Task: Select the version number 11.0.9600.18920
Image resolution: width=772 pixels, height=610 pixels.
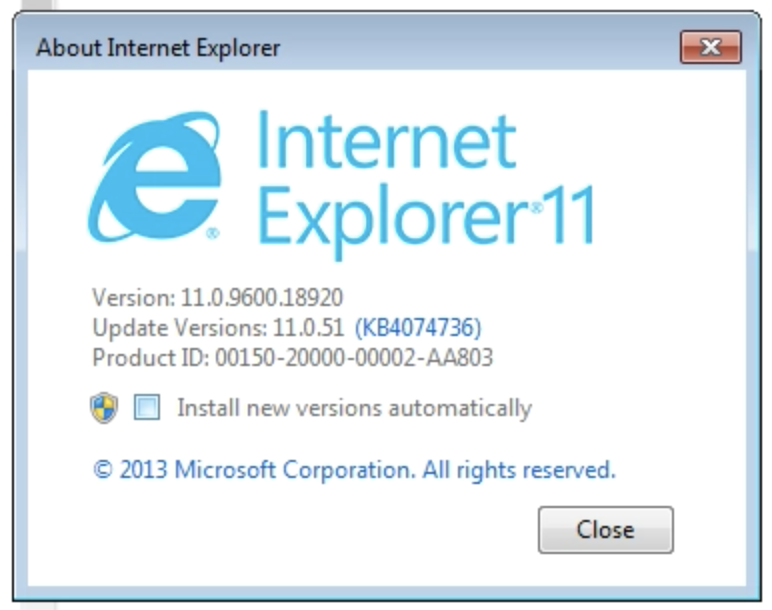Action: pyautogui.click(x=262, y=297)
